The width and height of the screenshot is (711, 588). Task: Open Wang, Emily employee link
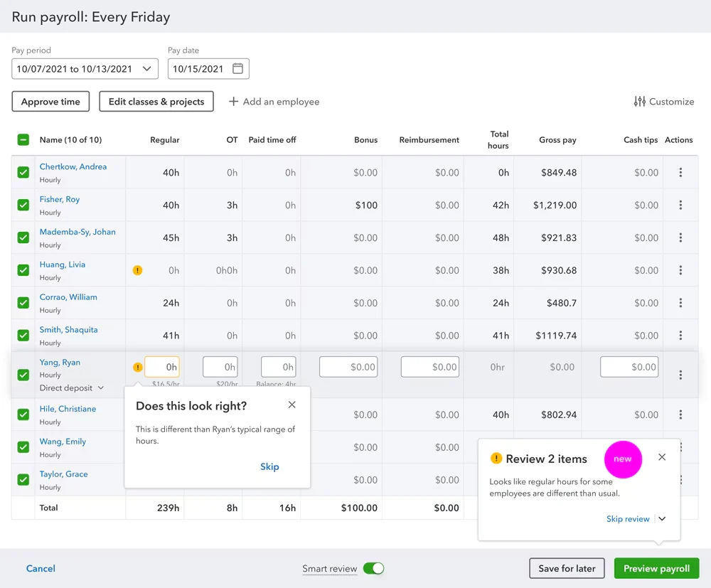pyautogui.click(x=63, y=441)
